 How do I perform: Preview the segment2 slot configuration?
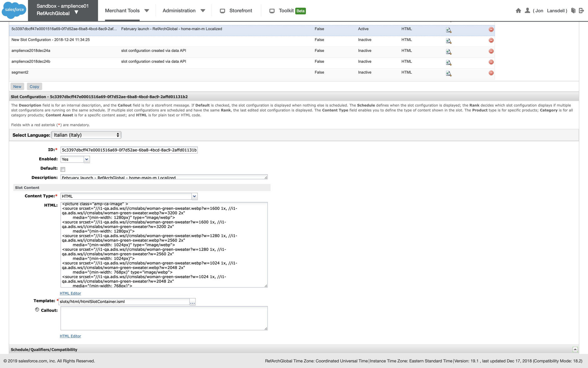coord(449,74)
